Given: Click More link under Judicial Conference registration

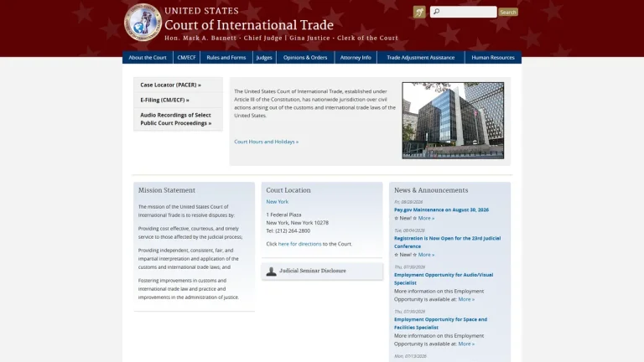Looking at the screenshot, I should tap(426, 255).
